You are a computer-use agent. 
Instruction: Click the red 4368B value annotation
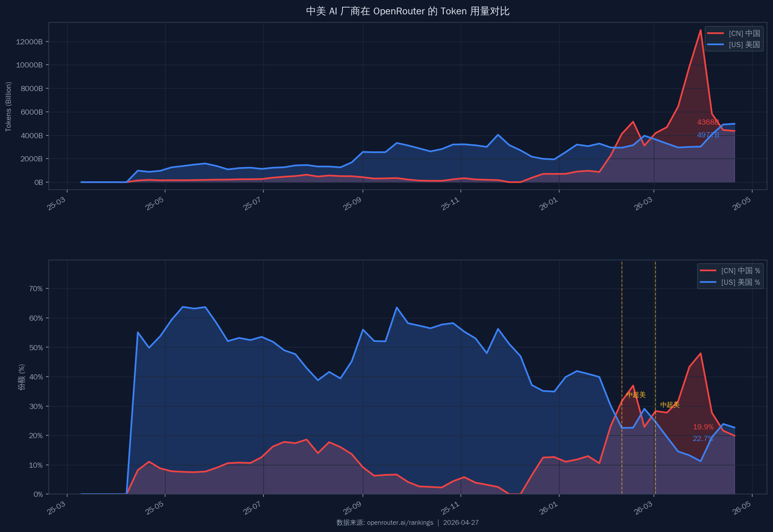[708, 122]
